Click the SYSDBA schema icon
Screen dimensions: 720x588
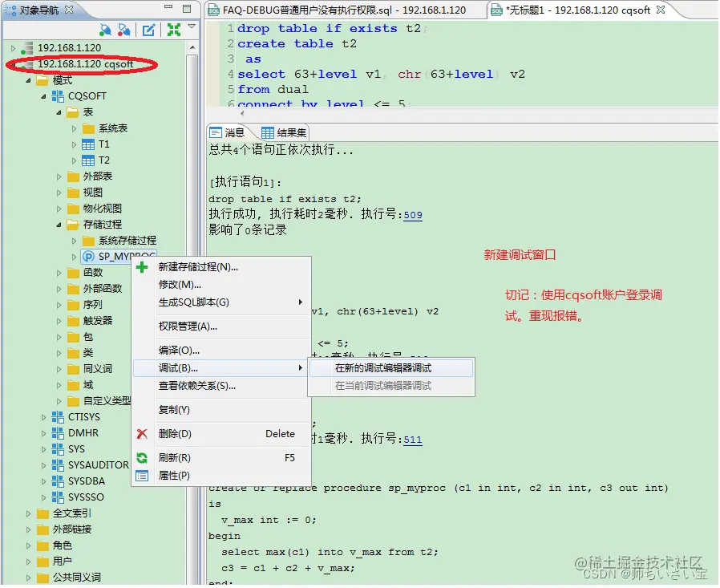[x=58, y=481]
